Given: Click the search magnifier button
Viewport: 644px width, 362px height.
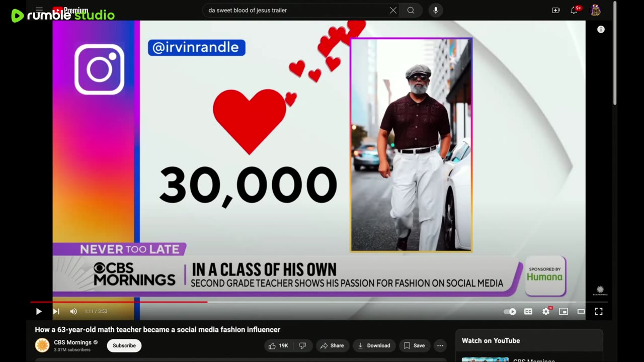Looking at the screenshot, I should (x=411, y=10).
